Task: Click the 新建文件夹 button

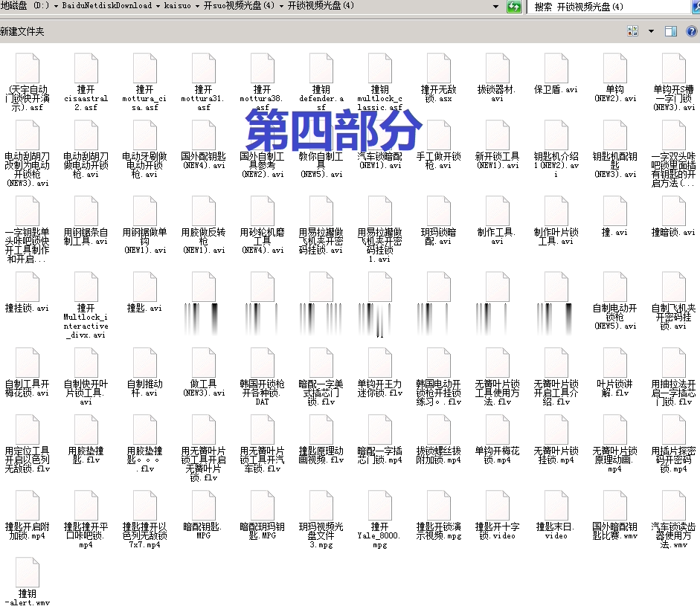Action: (x=22, y=31)
